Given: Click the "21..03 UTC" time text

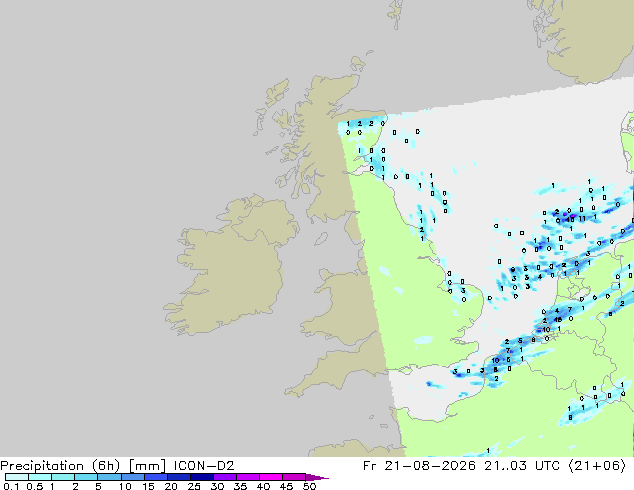Looking at the screenshot, I should point(522,466).
